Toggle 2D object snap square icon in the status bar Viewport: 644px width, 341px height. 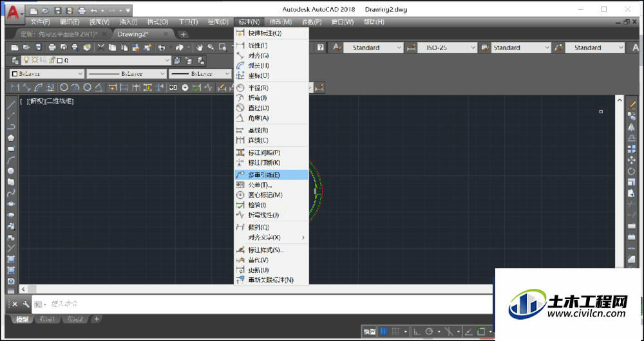click(x=481, y=331)
